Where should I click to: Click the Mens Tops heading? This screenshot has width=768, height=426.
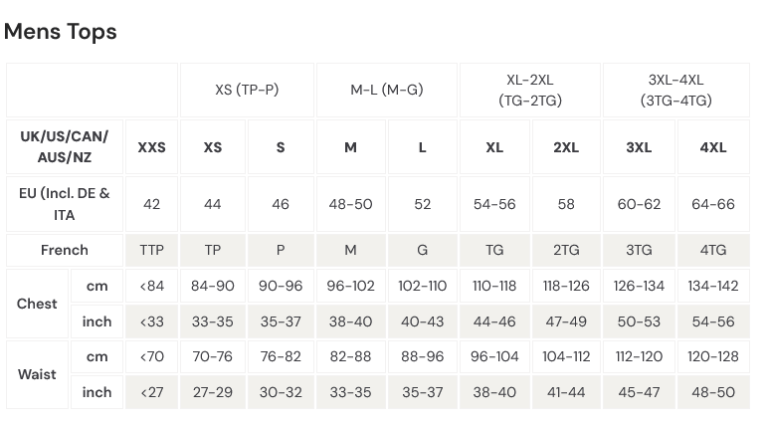pos(61,32)
